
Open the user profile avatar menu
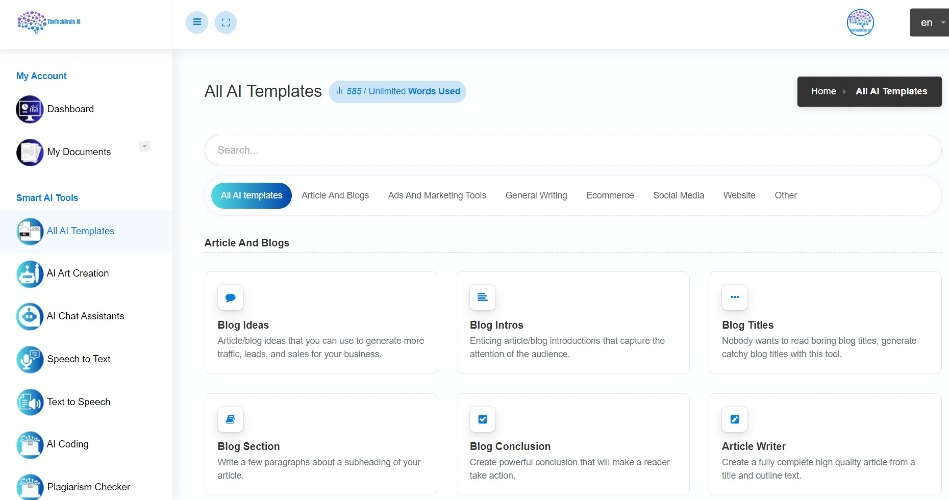[860, 22]
